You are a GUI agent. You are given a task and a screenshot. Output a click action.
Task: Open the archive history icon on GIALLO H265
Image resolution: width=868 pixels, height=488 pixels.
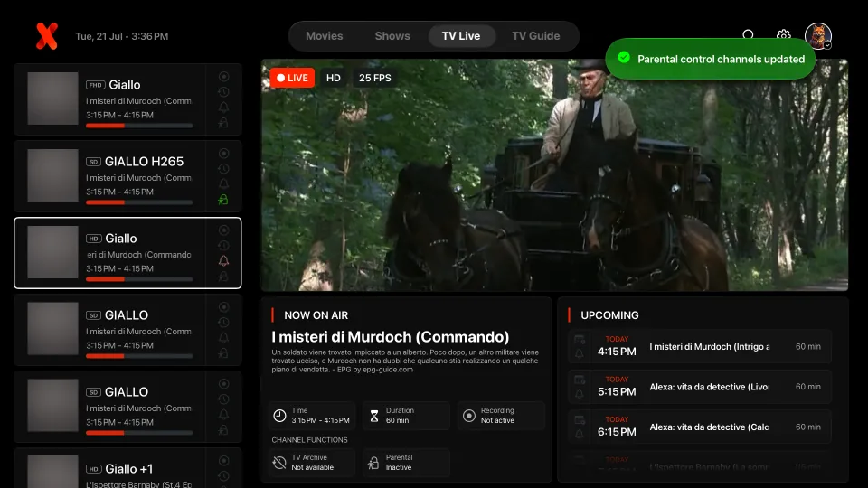[x=223, y=169]
